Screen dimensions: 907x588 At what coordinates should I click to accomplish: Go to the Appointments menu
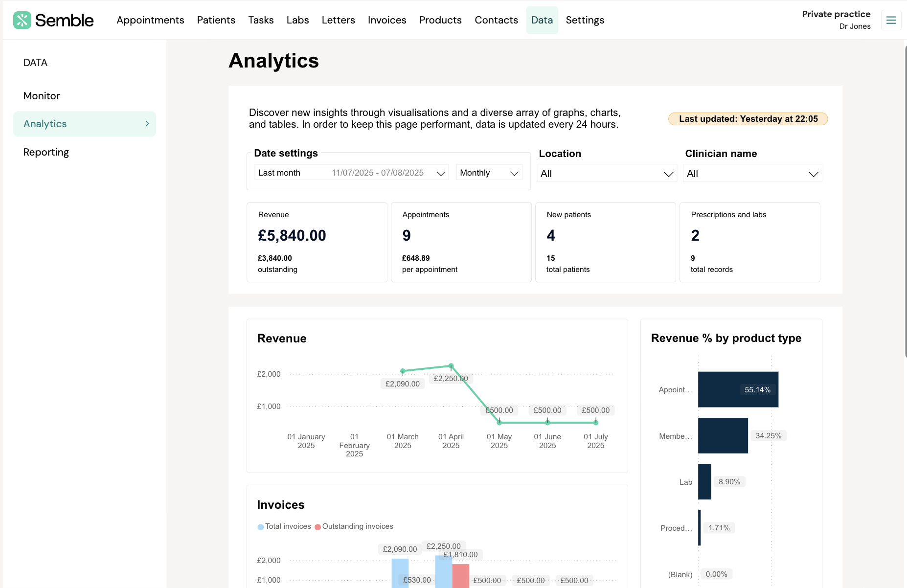click(150, 20)
